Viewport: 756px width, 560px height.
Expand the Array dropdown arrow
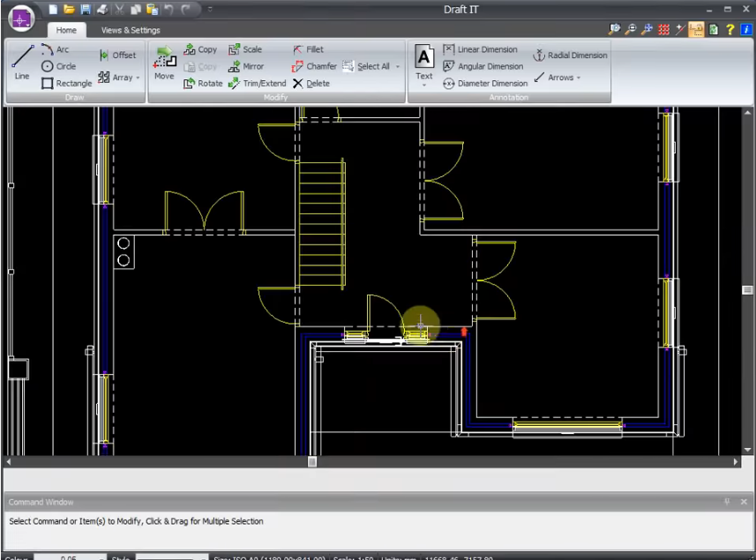tap(138, 78)
